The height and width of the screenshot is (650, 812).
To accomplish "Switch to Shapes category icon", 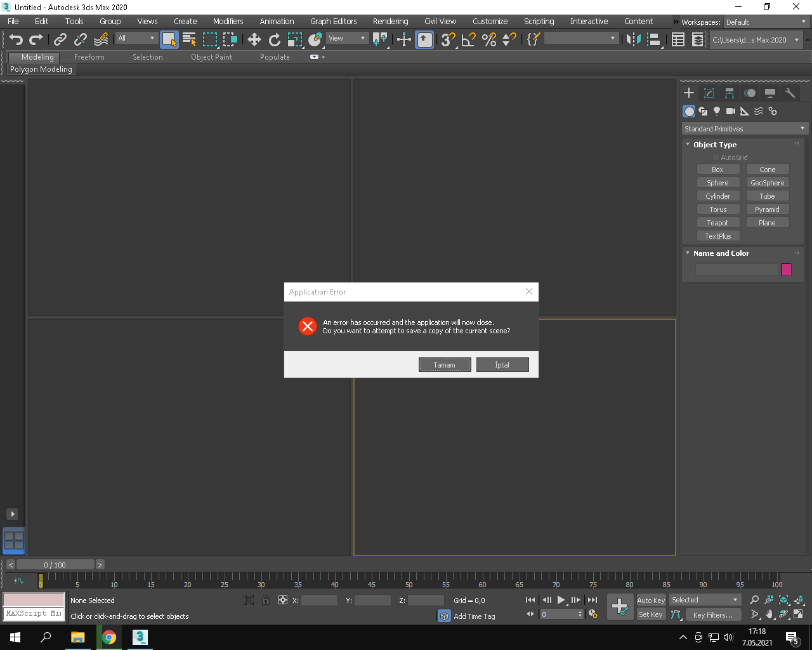I will (703, 111).
